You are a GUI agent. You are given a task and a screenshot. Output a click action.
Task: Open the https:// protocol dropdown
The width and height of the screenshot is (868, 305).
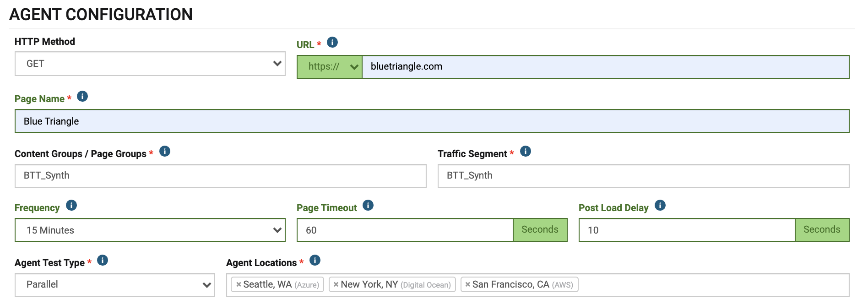[330, 67]
